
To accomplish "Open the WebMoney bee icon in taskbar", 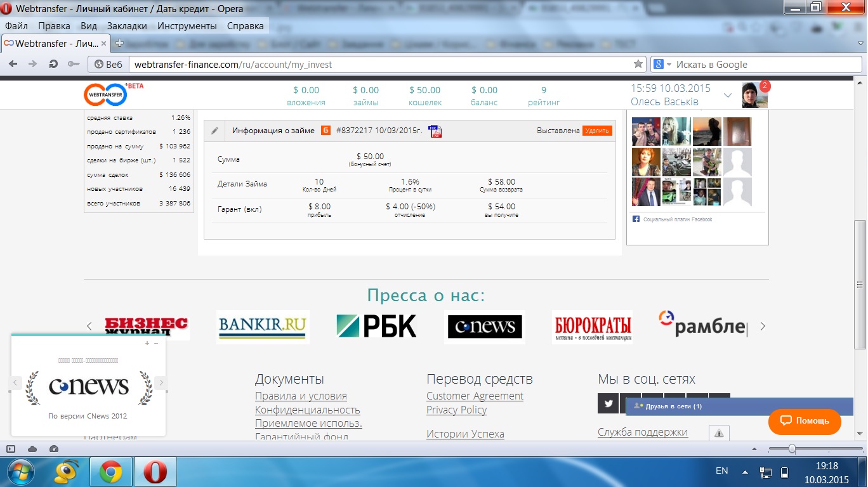I will point(66,471).
